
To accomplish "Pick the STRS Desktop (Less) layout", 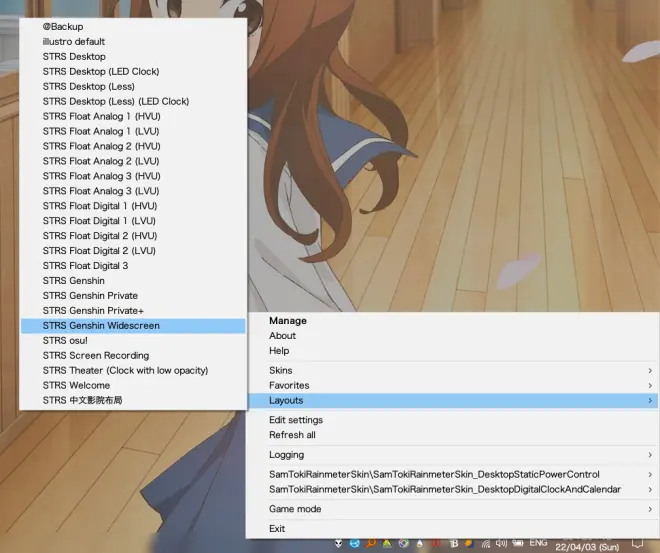I will (x=133, y=86).
